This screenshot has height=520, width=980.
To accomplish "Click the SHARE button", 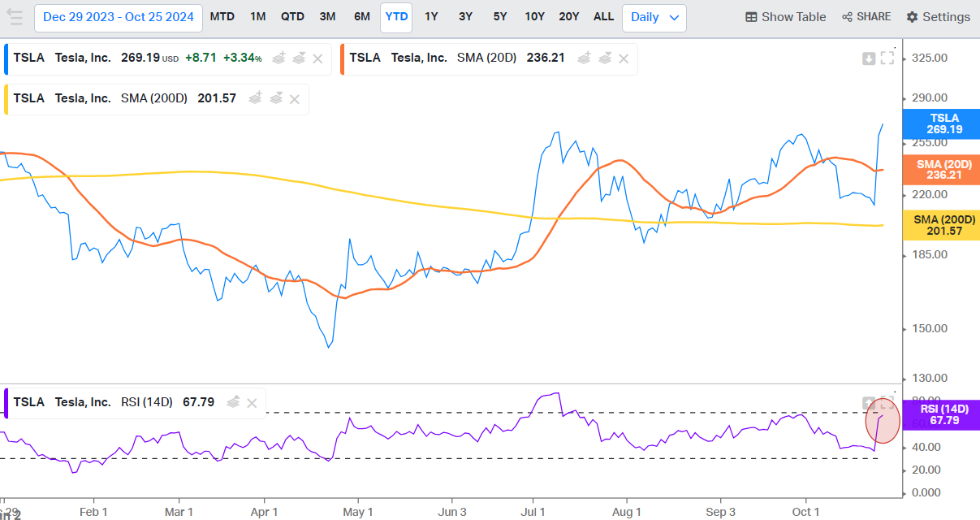I will [x=866, y=17].
